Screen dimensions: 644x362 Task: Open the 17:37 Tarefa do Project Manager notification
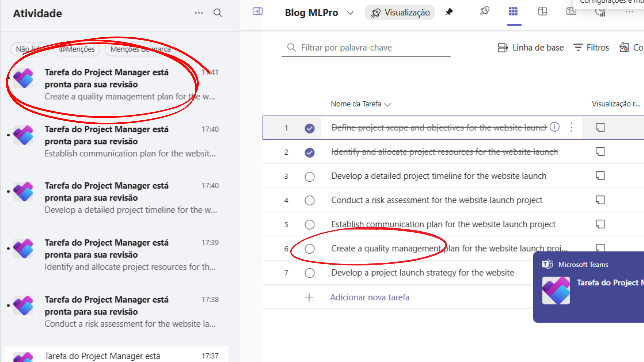click(x=116, y=354)
